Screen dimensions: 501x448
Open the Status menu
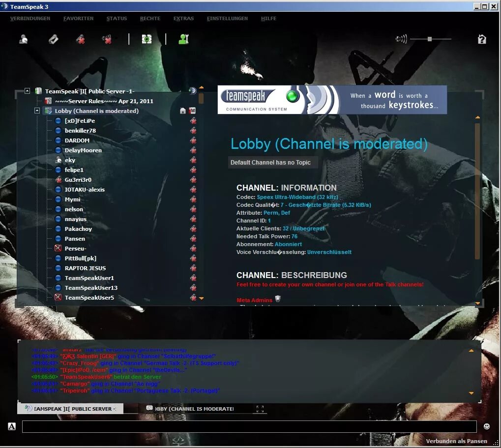pos(117,19)
